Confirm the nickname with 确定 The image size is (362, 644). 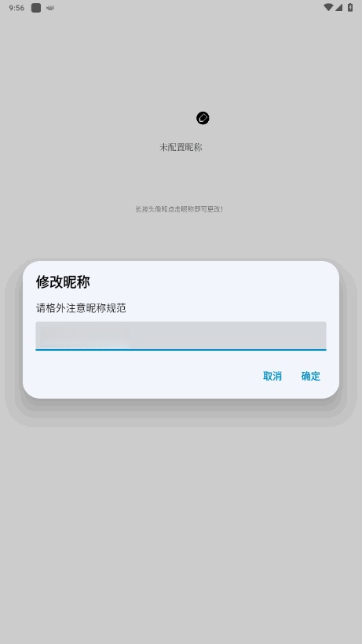(x=311, y=376)
